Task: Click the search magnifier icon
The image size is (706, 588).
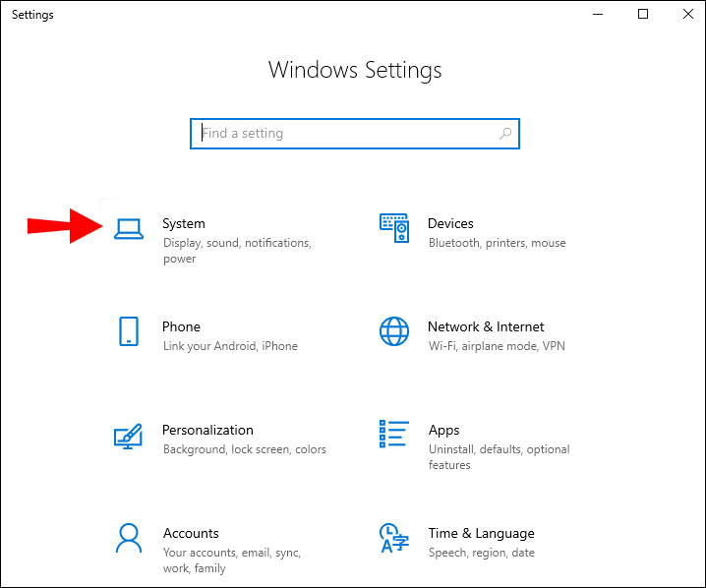Action: [504, 134]
